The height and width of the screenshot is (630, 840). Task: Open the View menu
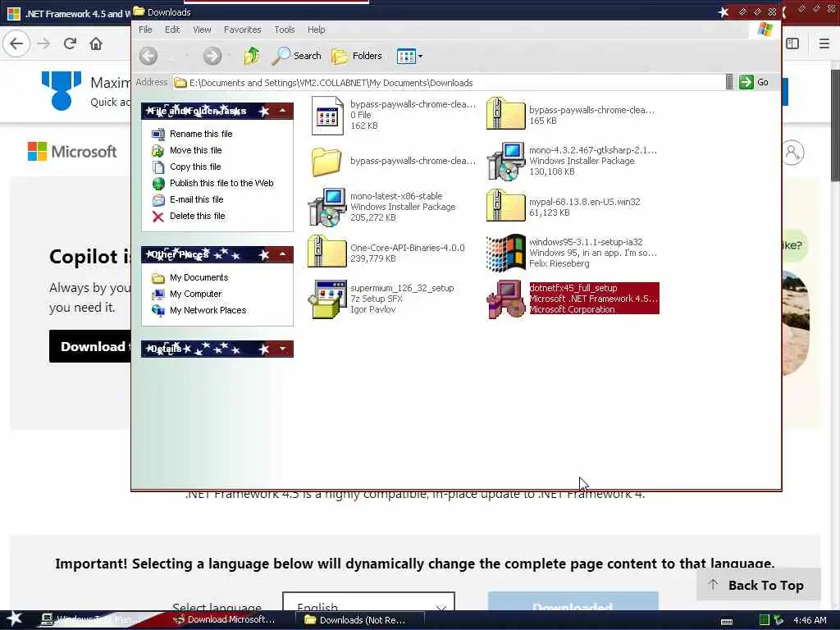click(x=202, y=30)
